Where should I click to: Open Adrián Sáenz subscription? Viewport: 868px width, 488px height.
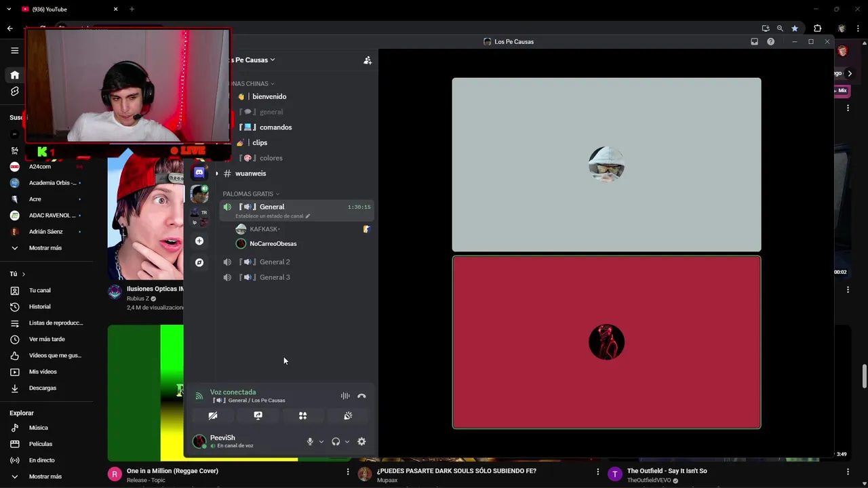coord(46,232)
